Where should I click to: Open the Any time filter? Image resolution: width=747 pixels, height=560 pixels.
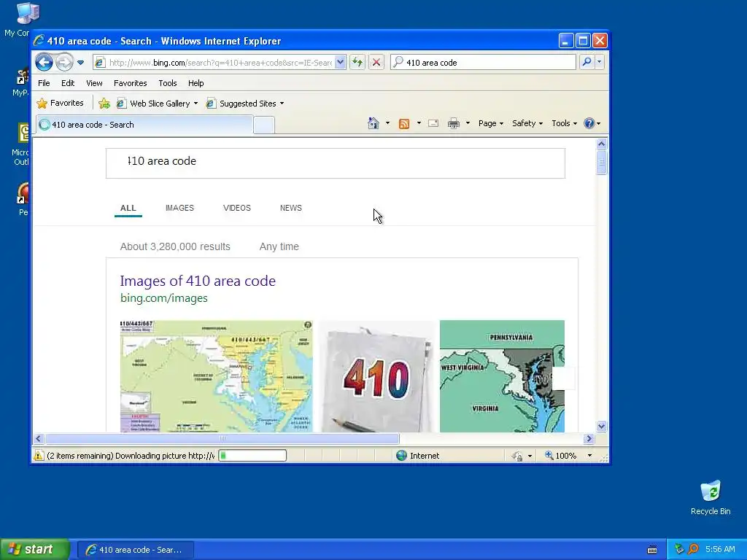coord(279,246)
